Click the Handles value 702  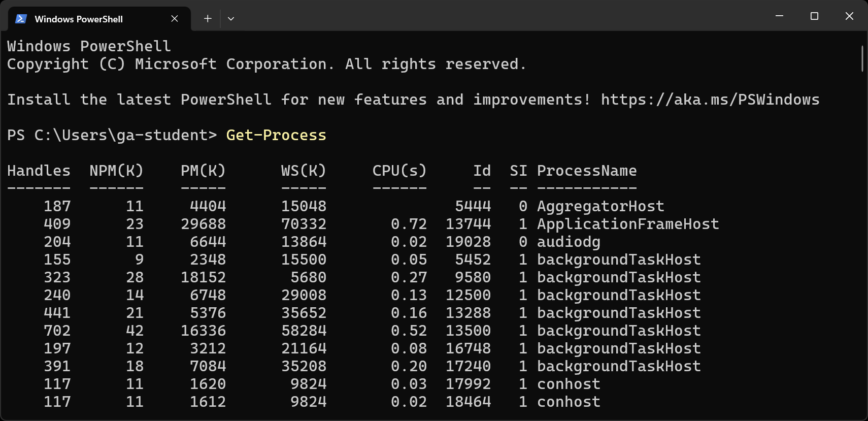pyautogui.click(x=57, y=331)
